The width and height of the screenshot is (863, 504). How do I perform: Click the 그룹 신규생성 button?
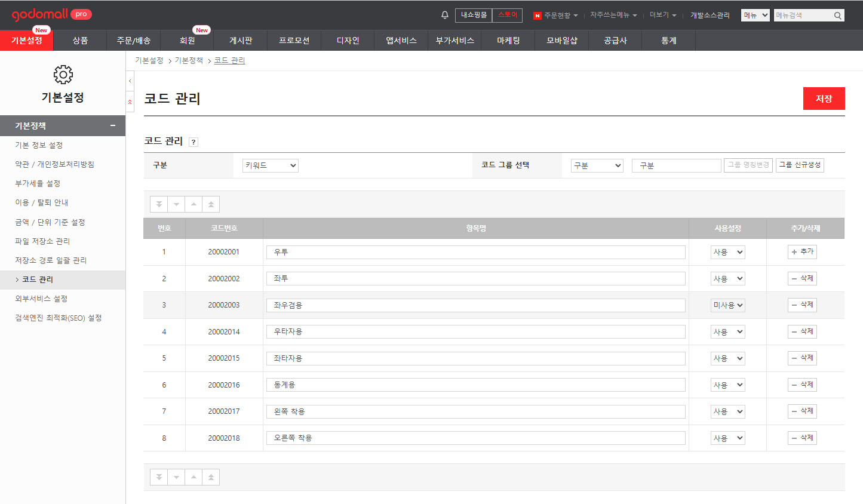click(800, 165)
